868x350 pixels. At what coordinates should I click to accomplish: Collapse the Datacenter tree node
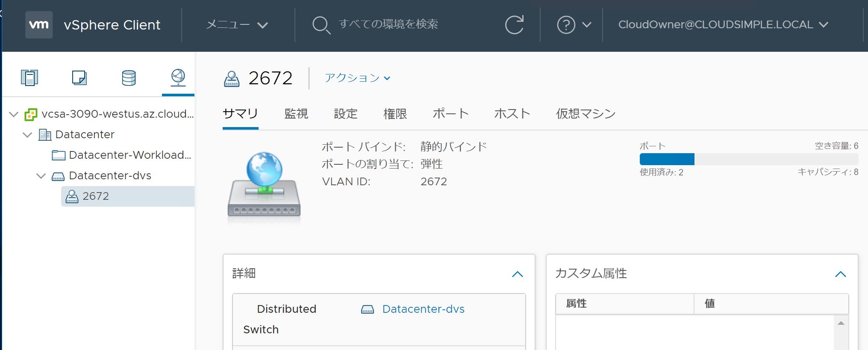pos(27,135)
